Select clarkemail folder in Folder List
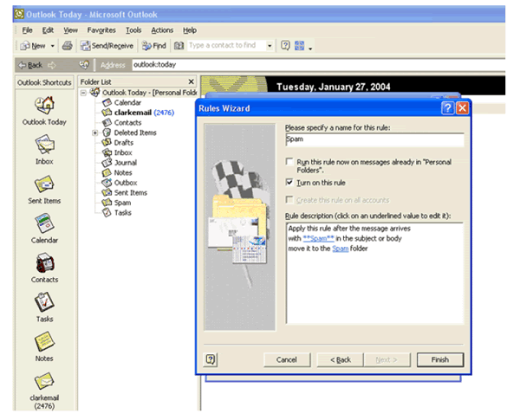Viewport: 520px width, 420px height. coord(138,113)
